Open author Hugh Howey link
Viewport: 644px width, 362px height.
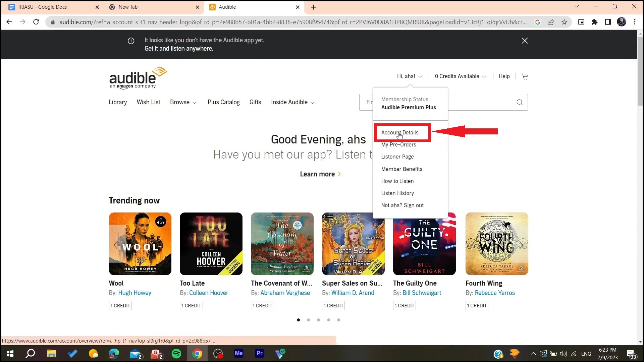[135, 293]
